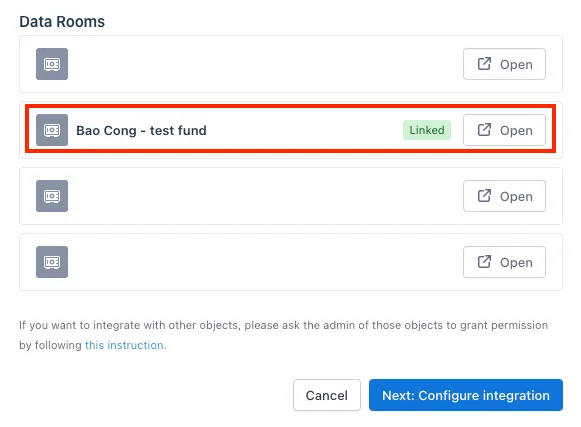Click the safe icon in the first data room row

(52, 64)
